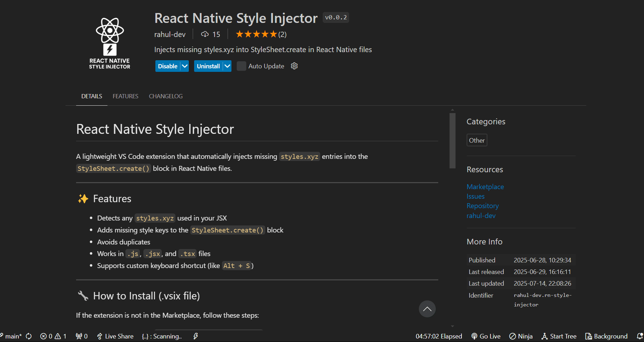
Task: Click the Last updated date value
Action: tap(542, 283)
